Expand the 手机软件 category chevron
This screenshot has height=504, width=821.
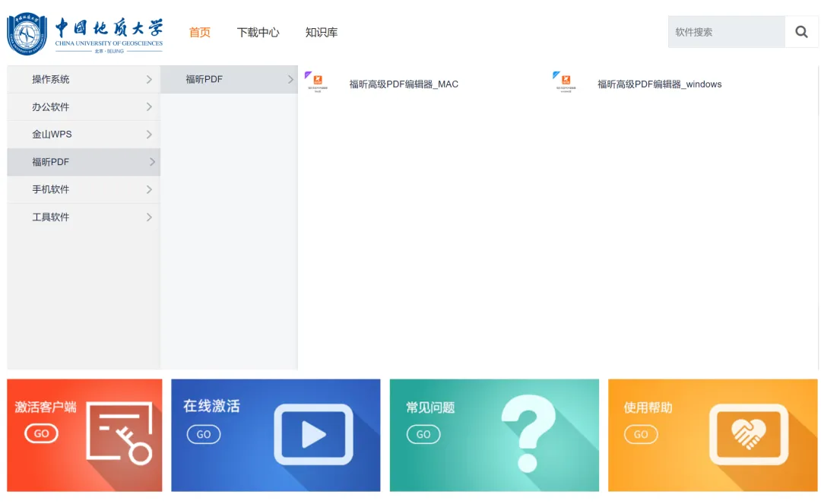click(149, 189)
